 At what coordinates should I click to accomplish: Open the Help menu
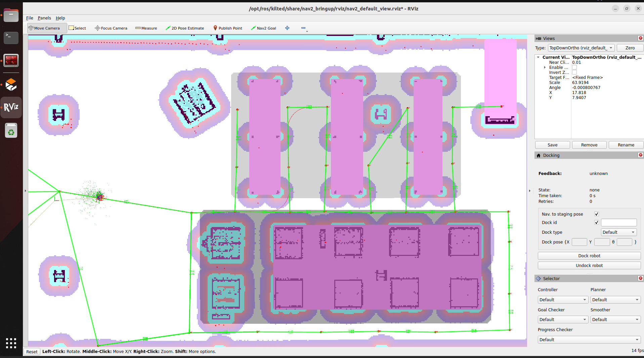point(60,18)
